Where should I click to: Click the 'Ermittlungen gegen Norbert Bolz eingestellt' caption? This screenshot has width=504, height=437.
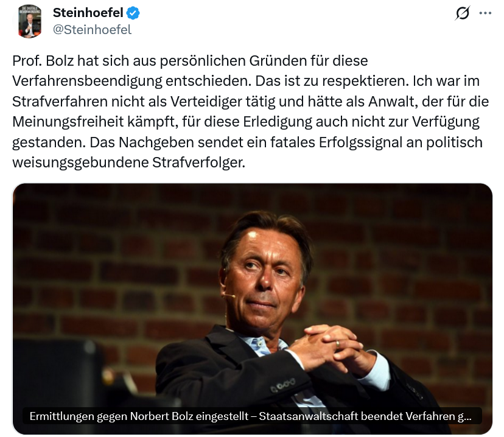click(x=250, y=417)
